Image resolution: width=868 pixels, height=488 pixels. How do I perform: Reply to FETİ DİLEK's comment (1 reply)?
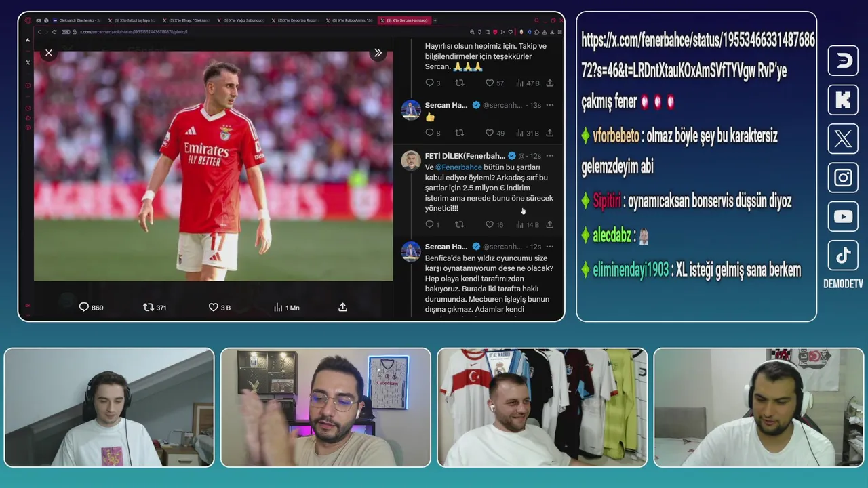tap(432, 224)
